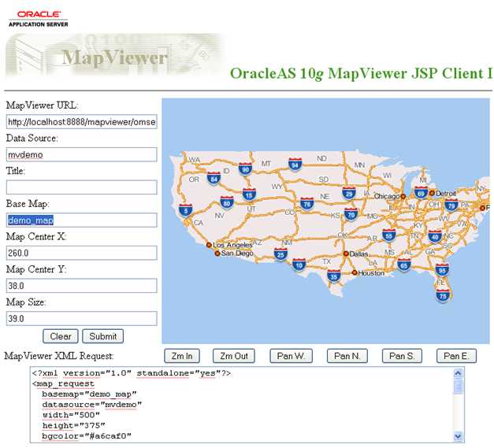Click the Interstate 40 shield in North Carolina
The image size is (494, 448).
coord(435,236)
